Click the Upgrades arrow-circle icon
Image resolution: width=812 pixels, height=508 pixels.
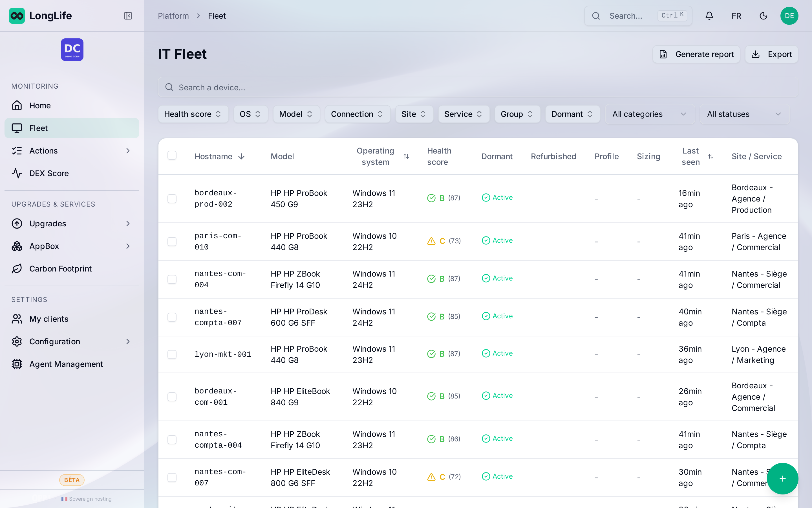tap(17, 224)
